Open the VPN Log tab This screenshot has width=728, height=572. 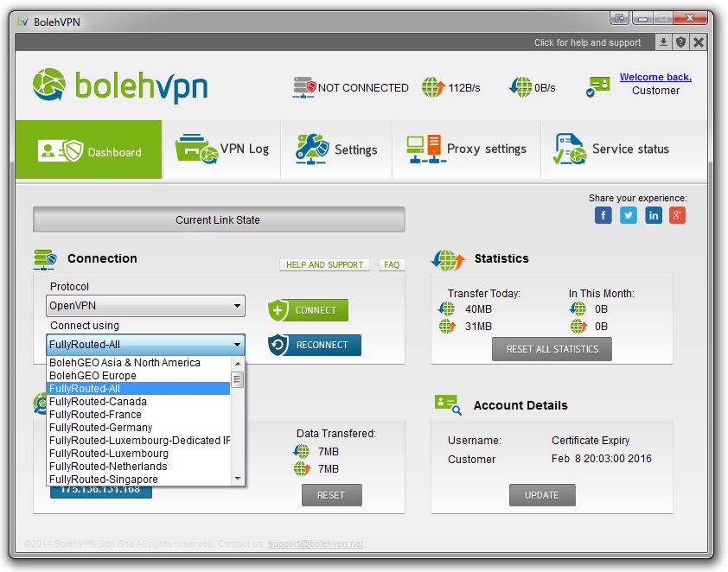222,149
